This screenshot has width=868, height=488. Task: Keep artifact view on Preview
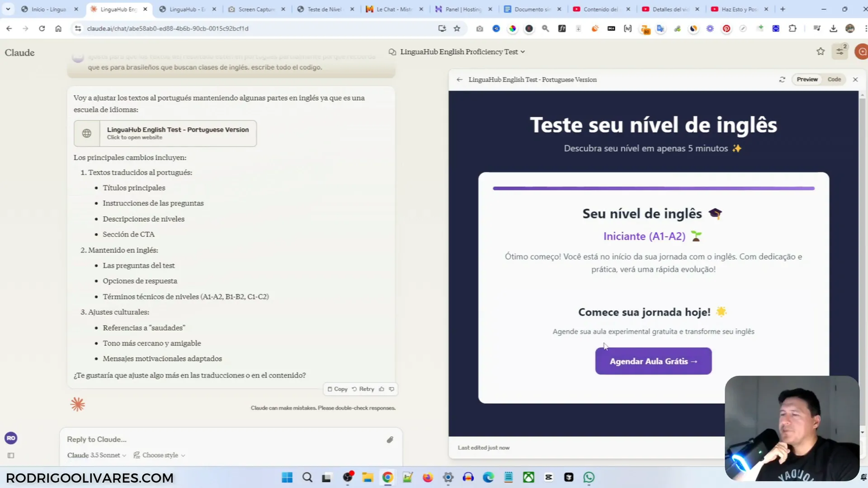click(x=807, y=79)
